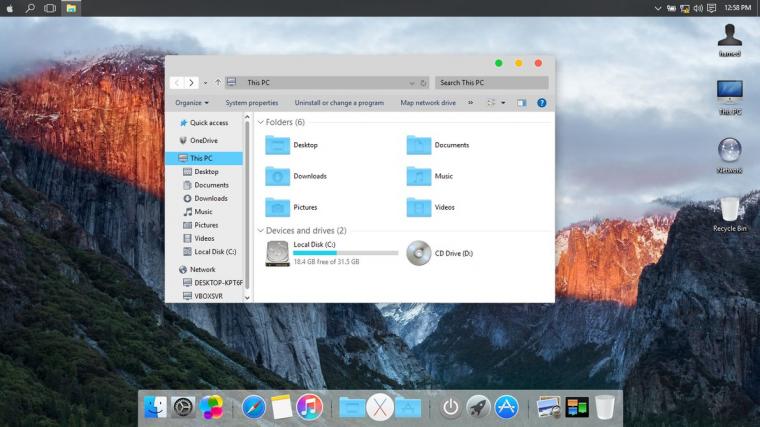Open the Recycle Bin desktop icon
760x427 pixels.
tap(729, 214)
